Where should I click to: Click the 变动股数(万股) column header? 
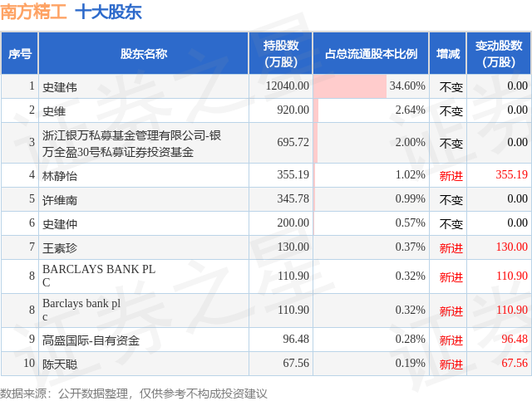[499, 54]
